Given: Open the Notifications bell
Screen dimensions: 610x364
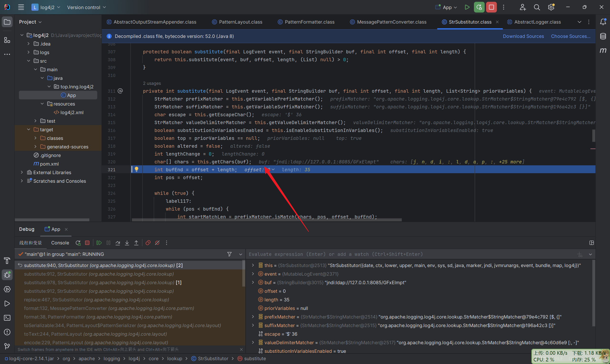Looking at the screenshot, I should (x=603, y=22).
